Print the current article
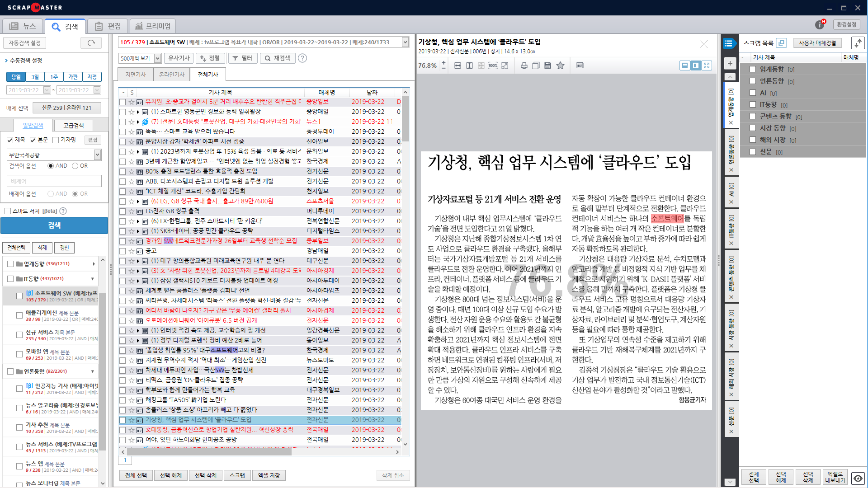868x488 pixels. pyautogui.click(x=524, y=66)
